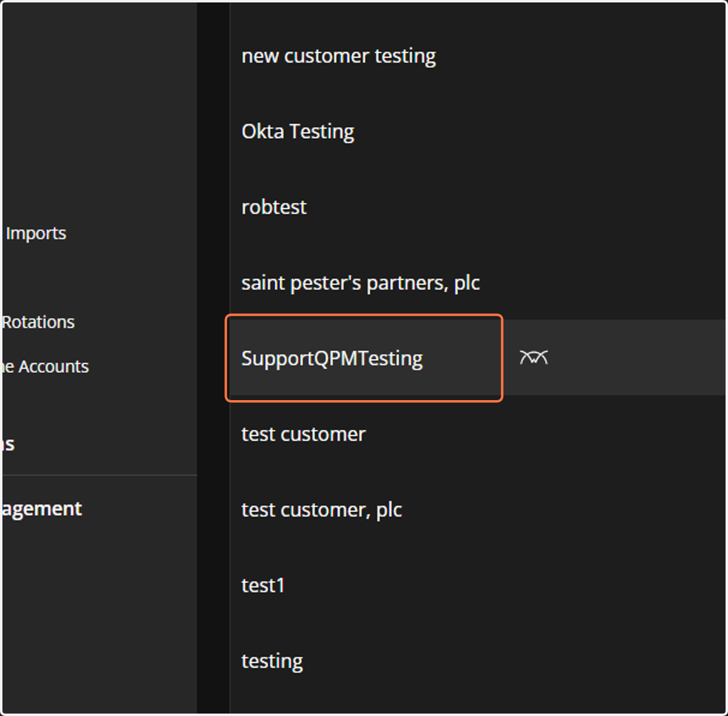
Task: Select the 'test customer' row
Action: pyautogui.click(x=478, y=433)
